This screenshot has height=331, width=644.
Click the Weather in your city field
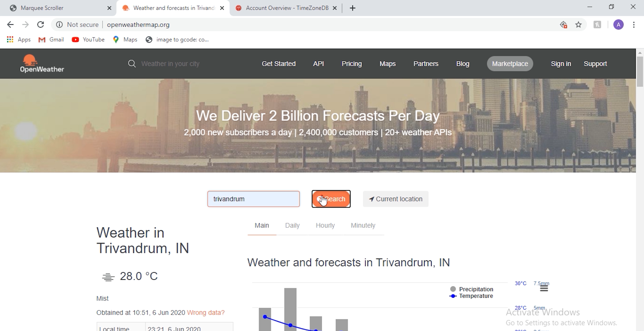170,64
